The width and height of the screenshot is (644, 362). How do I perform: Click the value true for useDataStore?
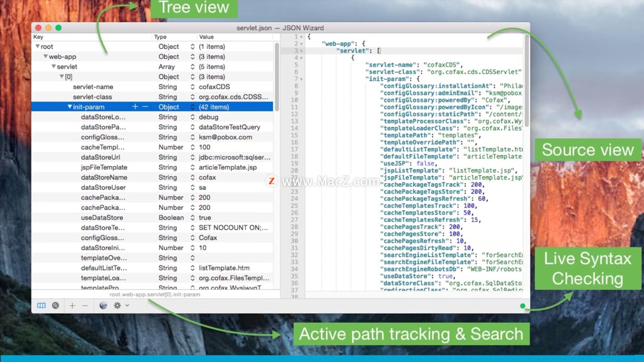click(205, 218)
